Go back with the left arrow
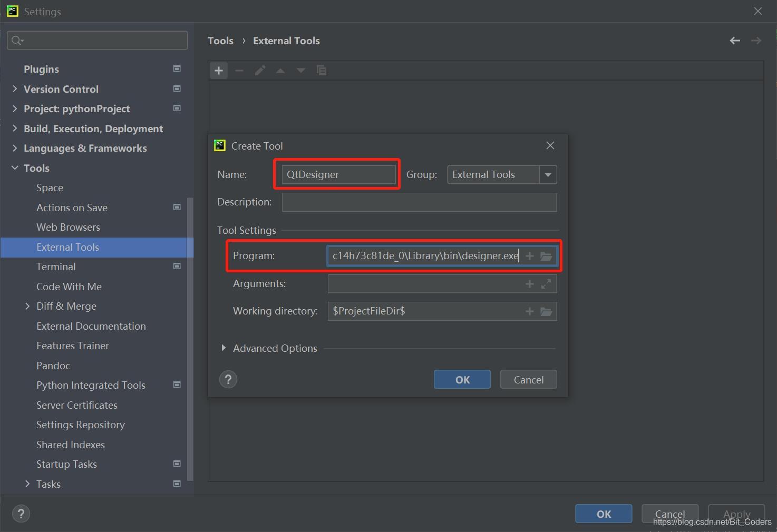This screenshot has height=532, width=777. click(735, 41)
